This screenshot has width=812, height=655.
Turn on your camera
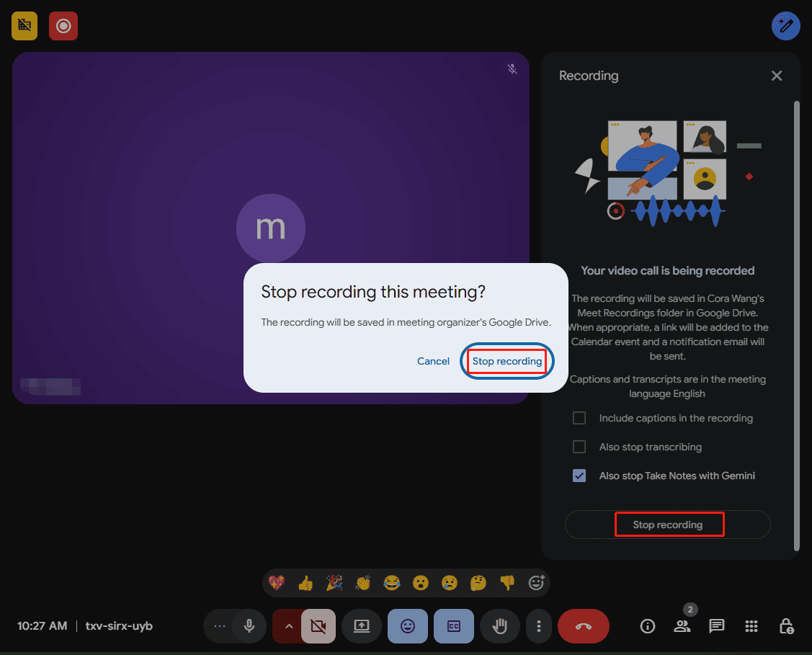click(318, 626)
